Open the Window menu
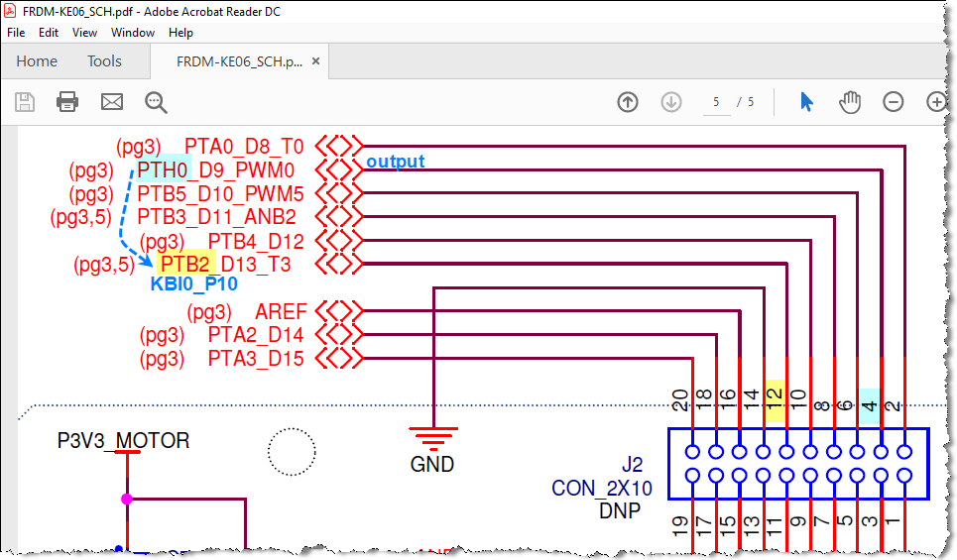 [133, 33]
